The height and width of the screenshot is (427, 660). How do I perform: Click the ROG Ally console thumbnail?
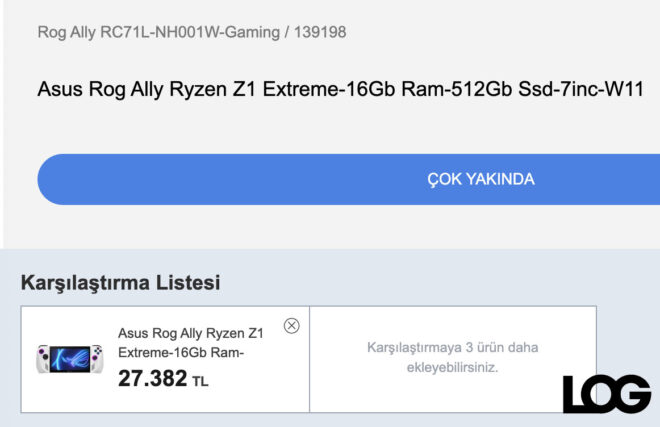pos(68,359)
